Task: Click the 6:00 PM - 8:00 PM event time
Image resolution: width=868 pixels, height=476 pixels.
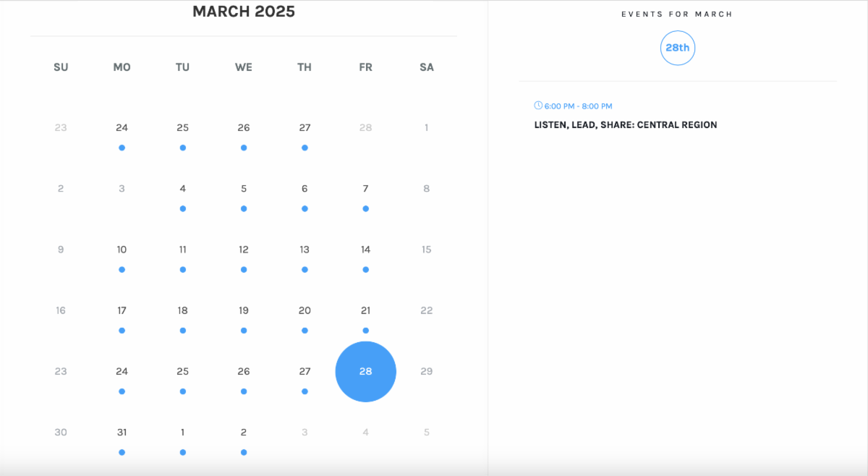Action: [x=578, y=106]
